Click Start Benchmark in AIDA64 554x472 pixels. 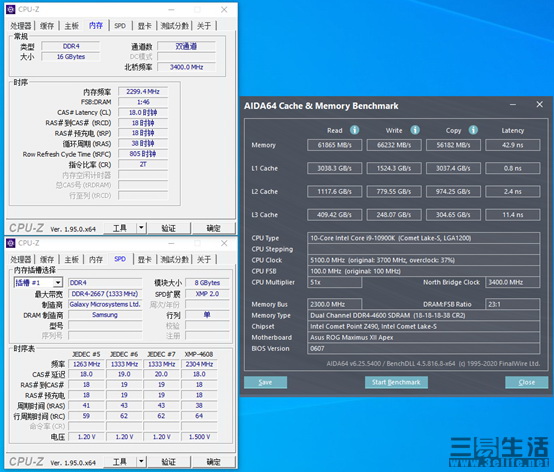(396, 382)
